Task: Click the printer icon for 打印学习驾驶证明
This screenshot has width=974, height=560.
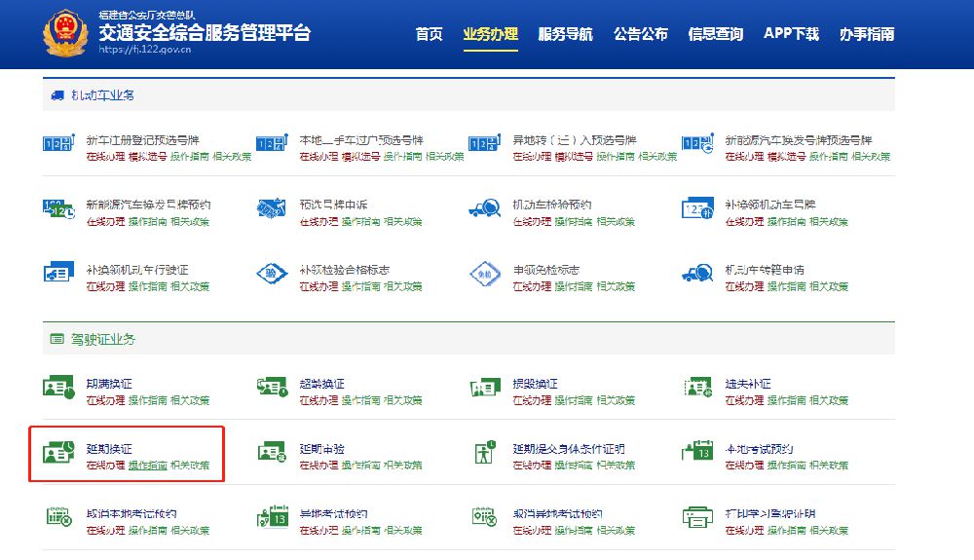Action: click(x=697, y=516)
